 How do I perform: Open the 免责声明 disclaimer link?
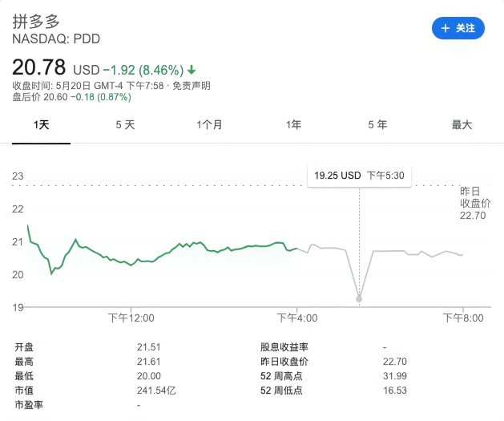click(192, 86)
